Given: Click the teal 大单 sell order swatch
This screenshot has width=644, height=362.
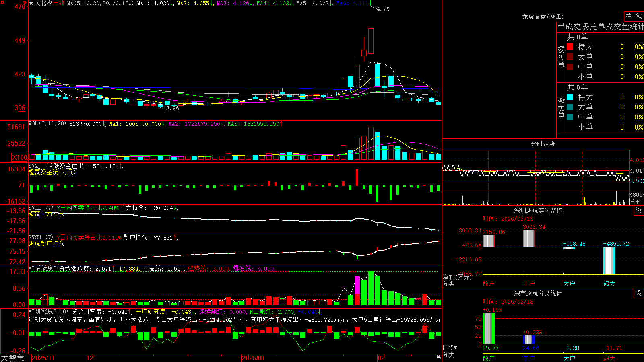Looking at the screenshot, I should 570,107.
